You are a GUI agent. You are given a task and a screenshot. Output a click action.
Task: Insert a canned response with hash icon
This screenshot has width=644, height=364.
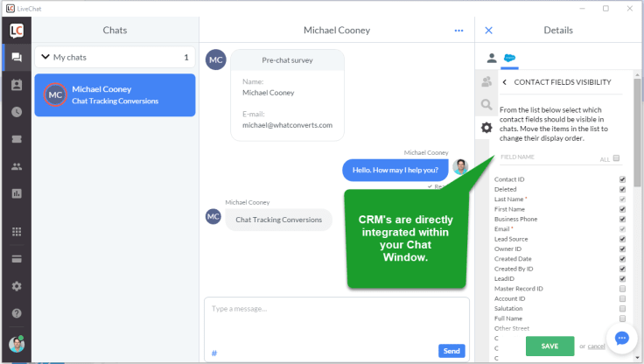tap(214, 353)
